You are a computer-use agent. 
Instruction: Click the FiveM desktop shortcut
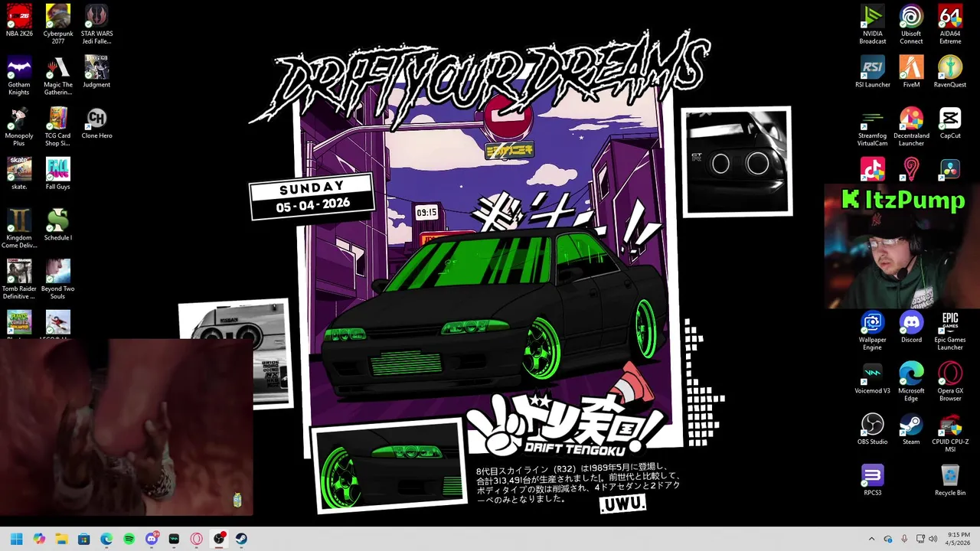coord(911,72)
